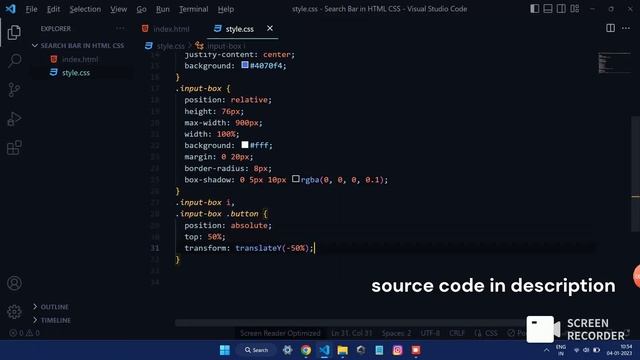Open Instagram from the taskbar

click(398, 350)
